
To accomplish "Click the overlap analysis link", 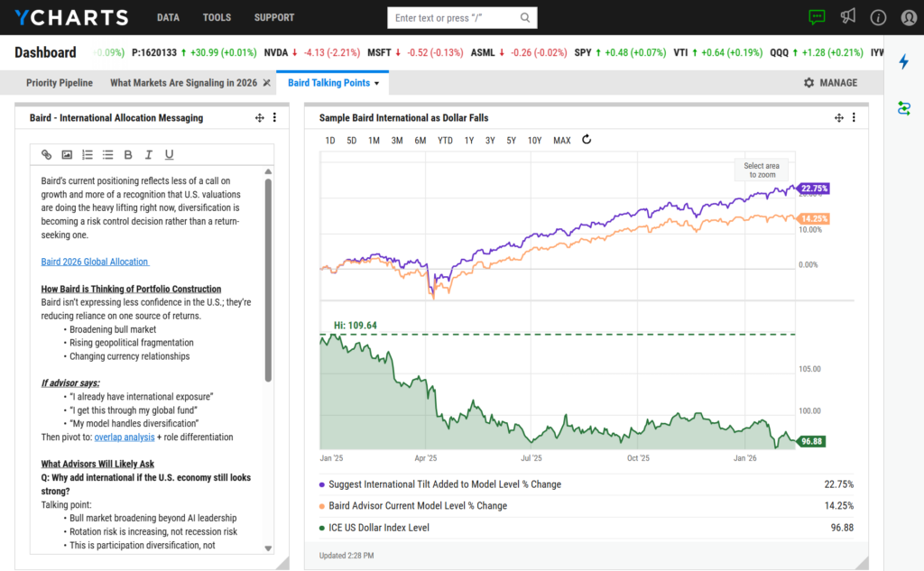I will [125, 436].
